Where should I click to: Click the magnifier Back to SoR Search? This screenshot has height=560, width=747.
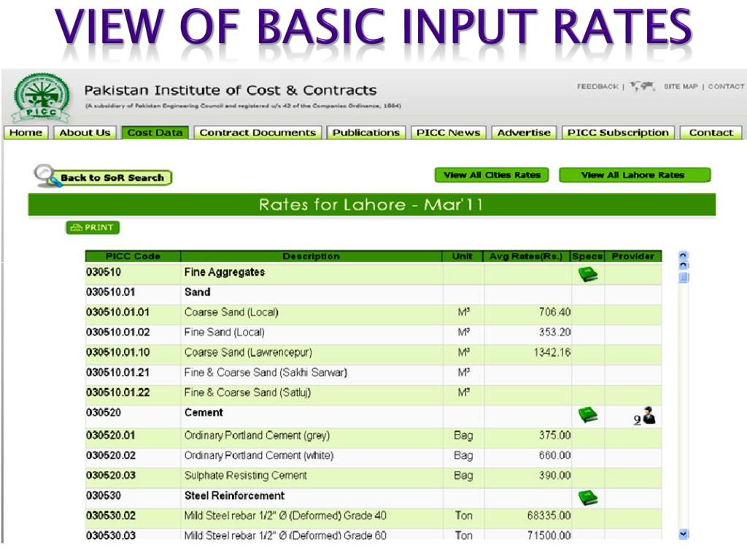103,176
